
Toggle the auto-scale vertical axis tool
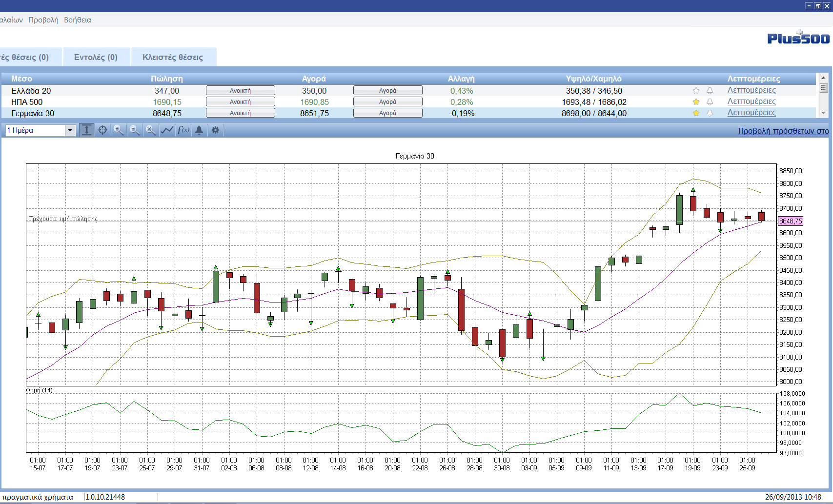(86, 130)
